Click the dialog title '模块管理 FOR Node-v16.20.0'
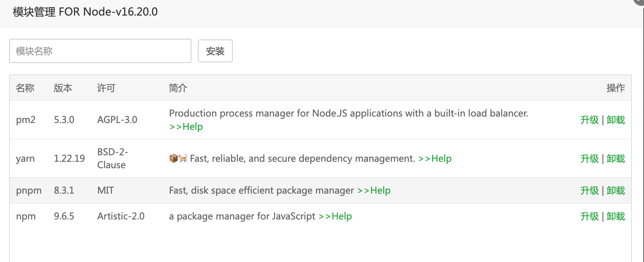644x262 pixels. 85,12
